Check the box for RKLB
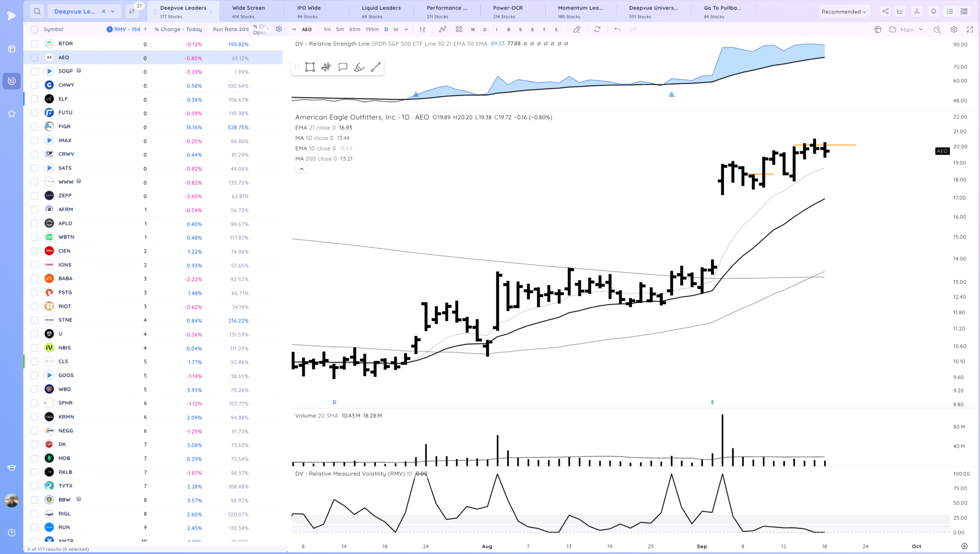Screen dimensions: 980x554 pos(34,472)
